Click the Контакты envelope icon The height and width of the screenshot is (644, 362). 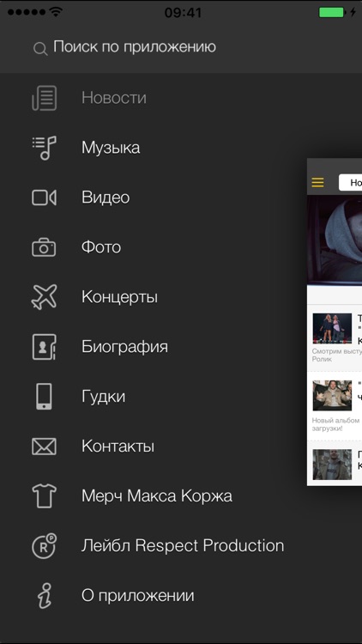(44, 447)
